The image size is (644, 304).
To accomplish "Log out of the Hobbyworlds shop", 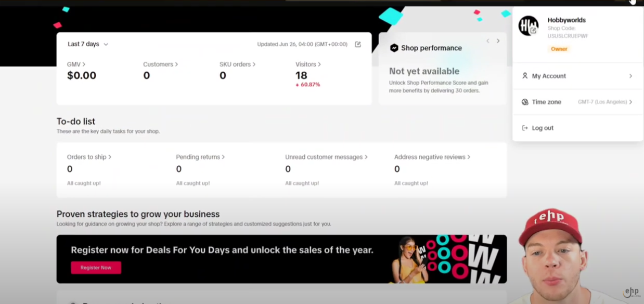I will coord(543,128).
